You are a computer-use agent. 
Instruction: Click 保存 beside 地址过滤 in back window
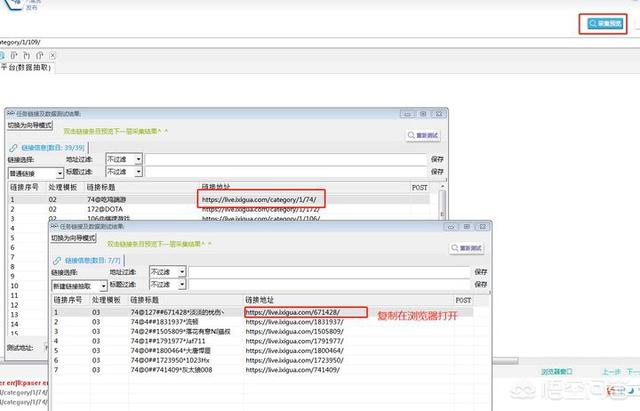(437, 158)
